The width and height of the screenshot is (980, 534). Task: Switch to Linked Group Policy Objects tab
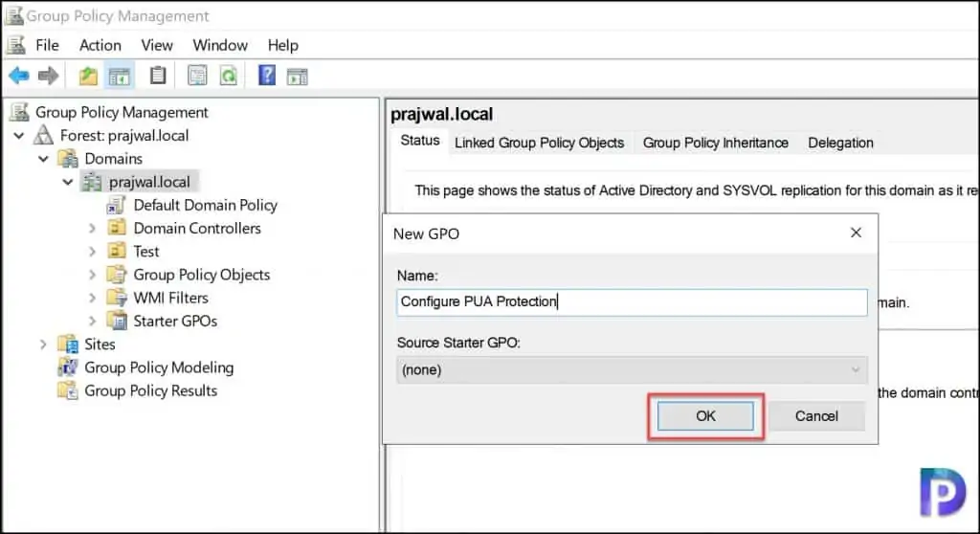(540, 143)
